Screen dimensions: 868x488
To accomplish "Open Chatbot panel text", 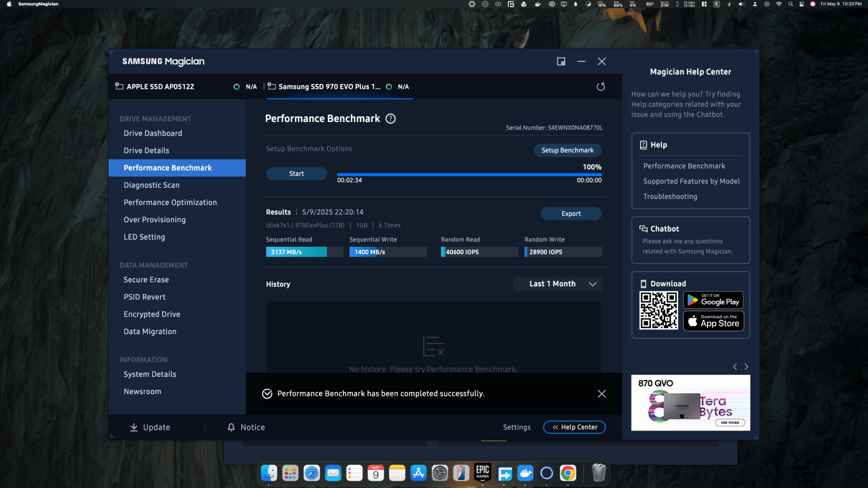I will click(x=687, y=246).
